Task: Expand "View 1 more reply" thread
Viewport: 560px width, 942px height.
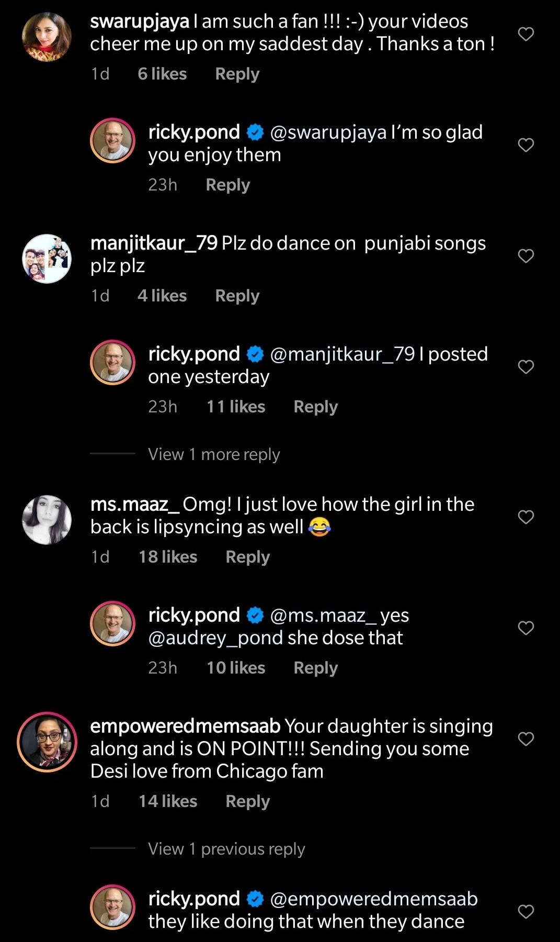Action: [214, 454]
